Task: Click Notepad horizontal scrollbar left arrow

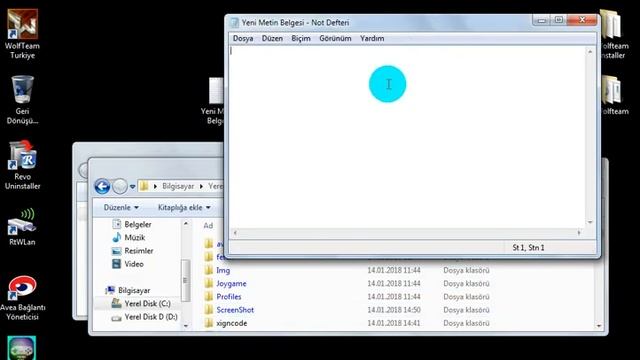Action: tap(235, 233)
